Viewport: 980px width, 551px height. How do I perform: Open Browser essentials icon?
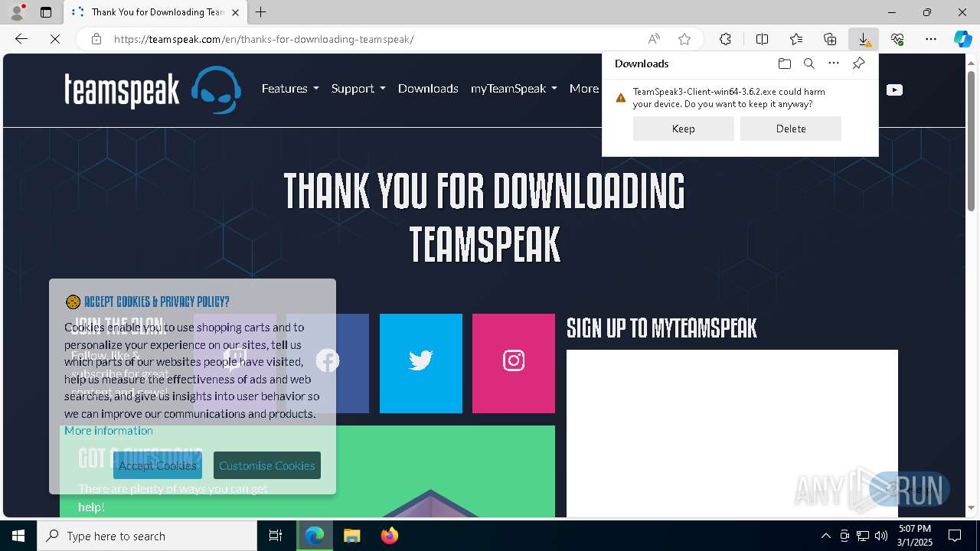pos(897,39)
